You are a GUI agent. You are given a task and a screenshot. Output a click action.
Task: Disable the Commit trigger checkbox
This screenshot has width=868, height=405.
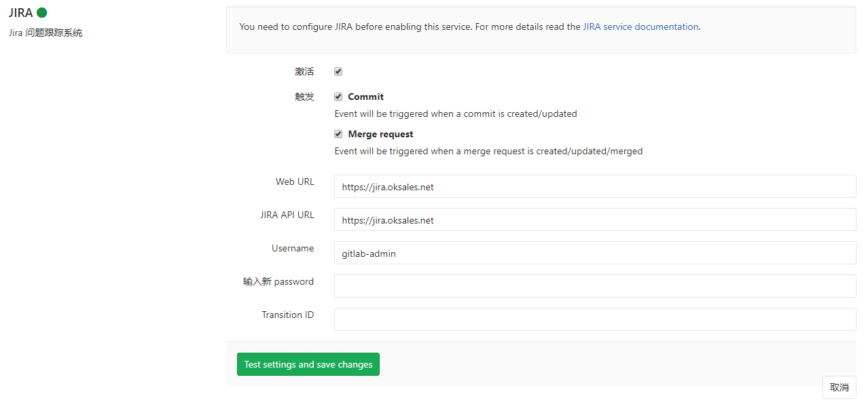coord(338,96)
